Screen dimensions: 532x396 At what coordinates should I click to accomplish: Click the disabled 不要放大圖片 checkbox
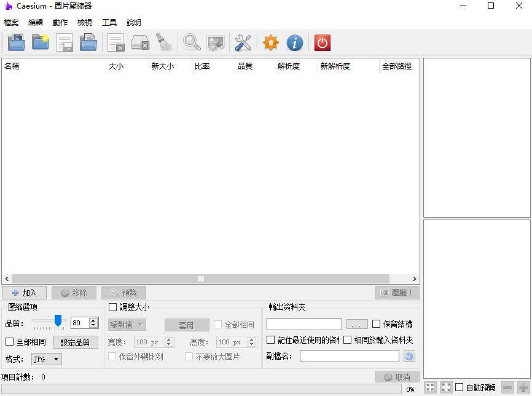point(189,356)
